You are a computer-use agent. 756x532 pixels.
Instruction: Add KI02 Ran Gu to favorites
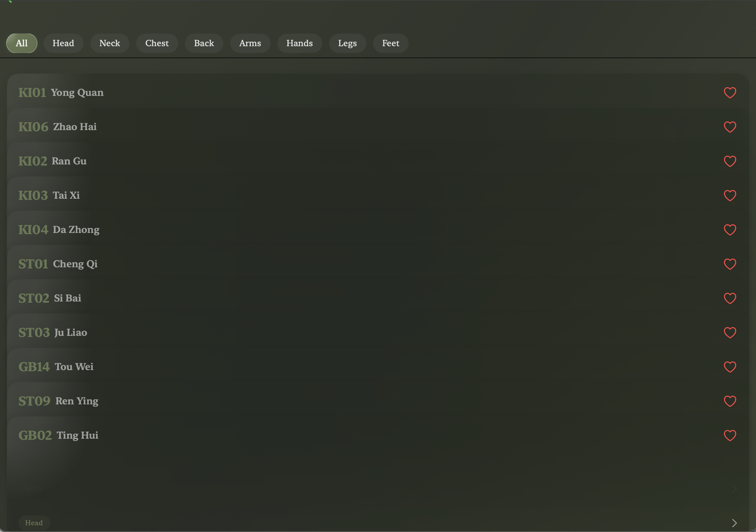730,161
